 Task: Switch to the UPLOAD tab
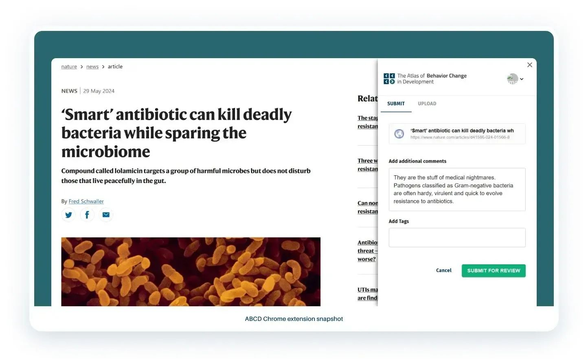[427, 103]
